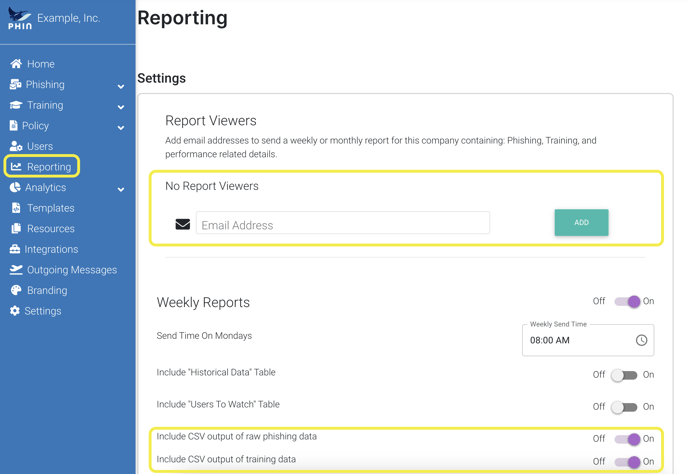
Task: Click the Policy document icon
Action: click(x=14, y=126)
